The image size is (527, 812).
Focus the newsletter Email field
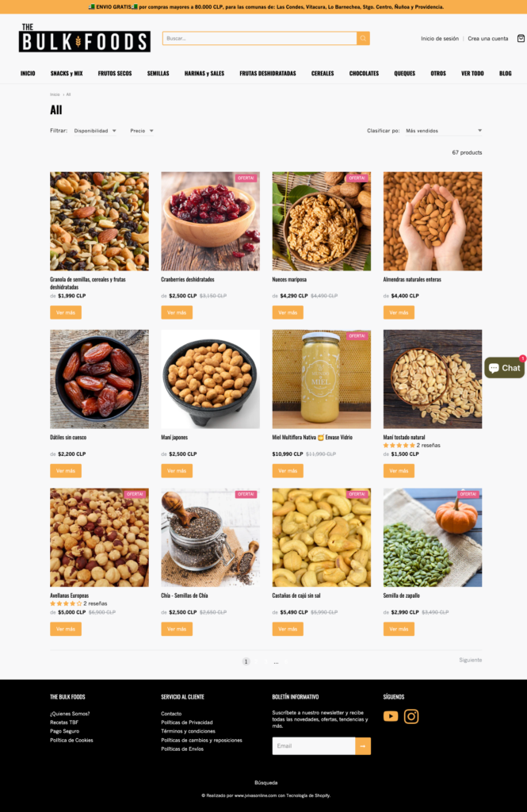coord(314,745)
